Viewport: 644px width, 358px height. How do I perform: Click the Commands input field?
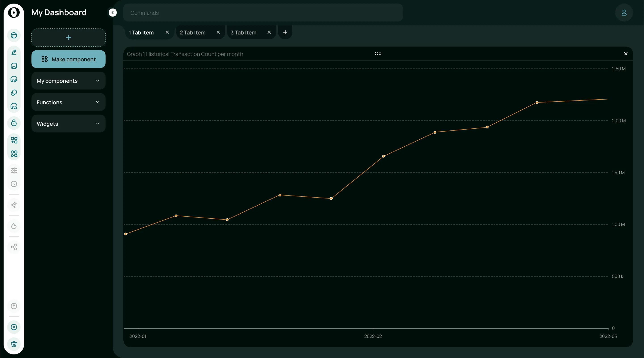[x=262, y=13]
